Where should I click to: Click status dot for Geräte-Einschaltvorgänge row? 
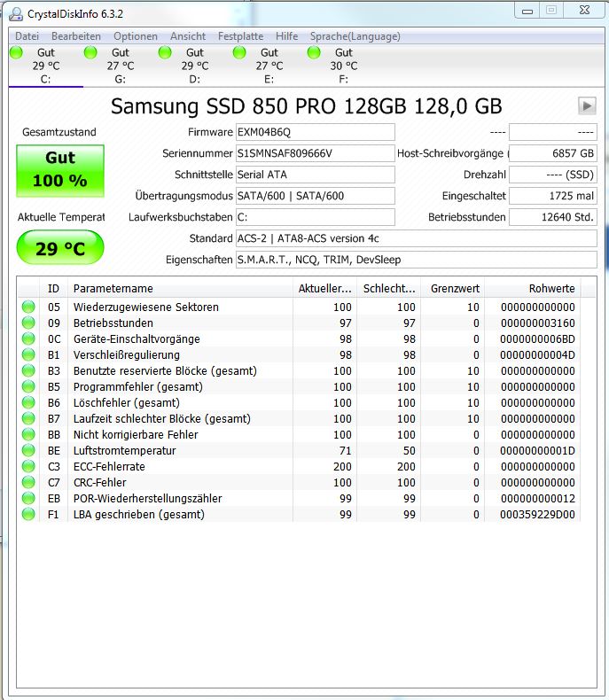pos(28,338)
